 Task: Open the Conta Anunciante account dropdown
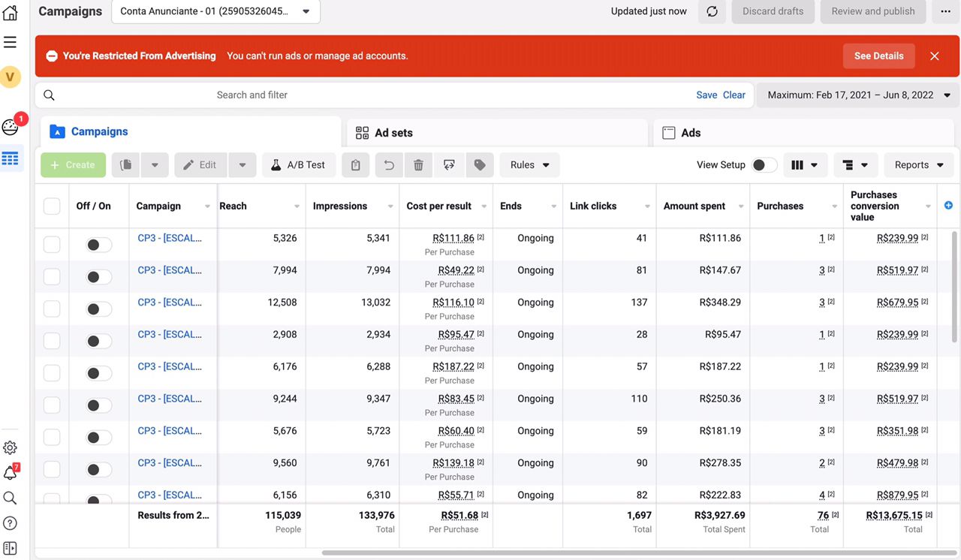[x=215, y=11]
